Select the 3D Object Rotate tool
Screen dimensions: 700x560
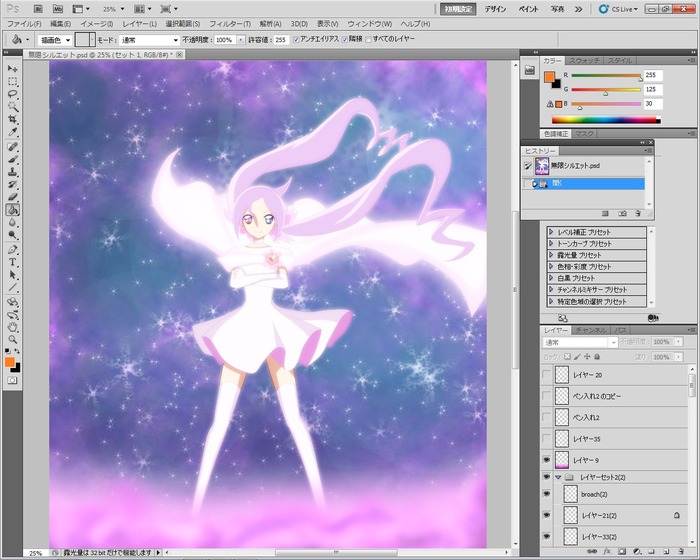coord(12,302)
